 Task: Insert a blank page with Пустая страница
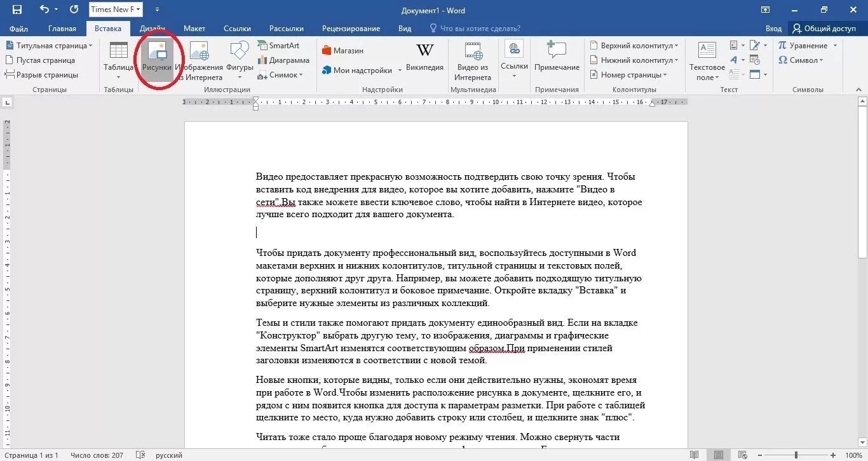coord(40,60)
